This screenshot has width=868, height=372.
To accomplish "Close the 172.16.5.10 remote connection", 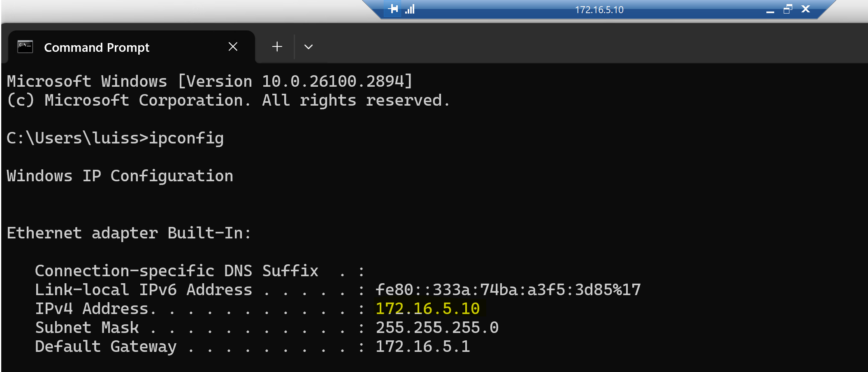I will click(x=805, y=9).
